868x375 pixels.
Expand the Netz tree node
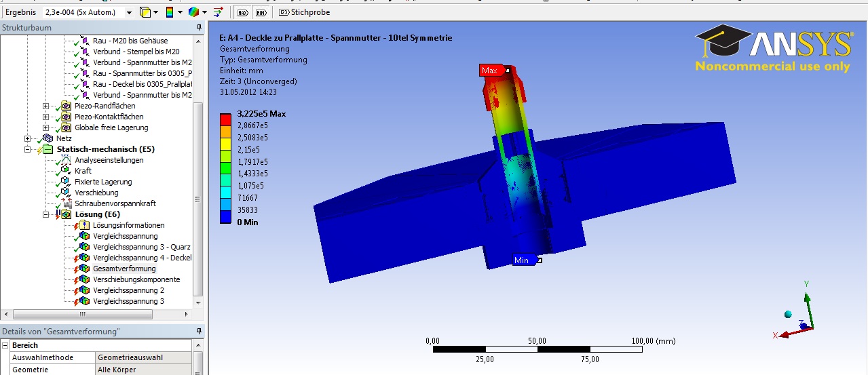(28, 138)
